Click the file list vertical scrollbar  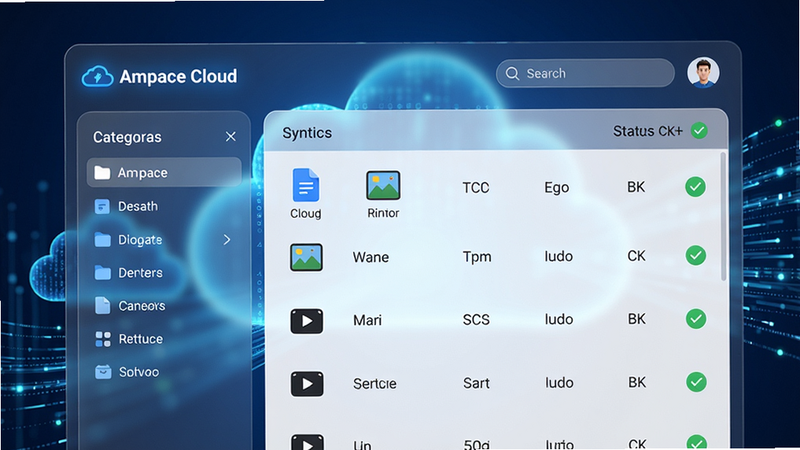[x=723, y=217]
